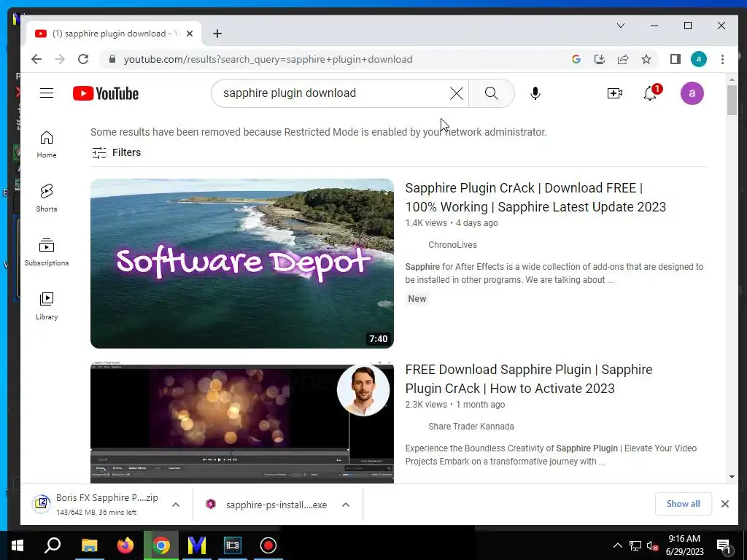The width and height of the screenshot is (747, 560).
Task: Go to the YouTube logo home link
Action: (x=106, y=93)
